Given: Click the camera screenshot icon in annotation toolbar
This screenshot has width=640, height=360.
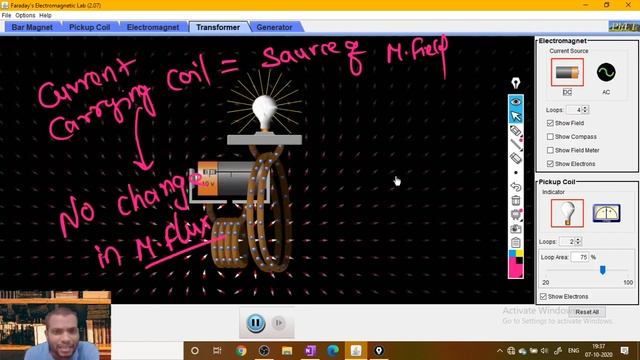Looking at the screenshot, I should tap(516, 229).
